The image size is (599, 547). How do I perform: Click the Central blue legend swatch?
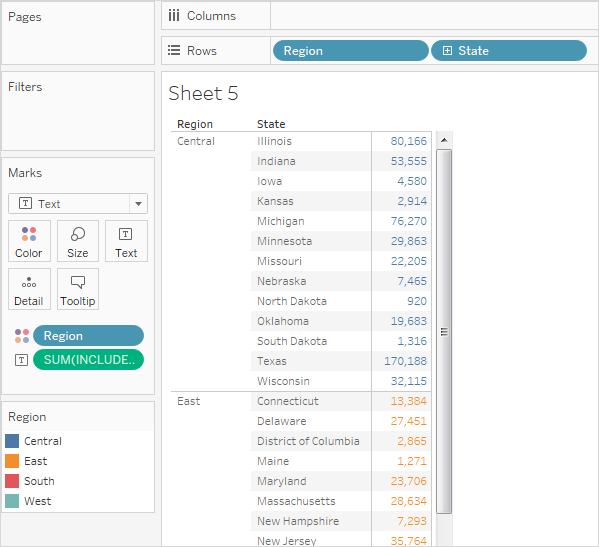point(12,441)
